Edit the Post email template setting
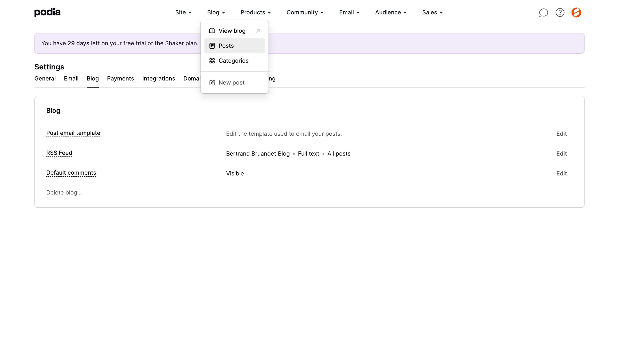This screenshot has height=364, width=619. coord(561,134)
